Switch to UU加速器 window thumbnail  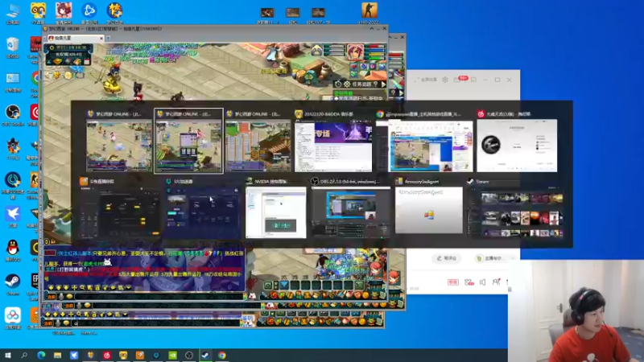pos(202,212)
